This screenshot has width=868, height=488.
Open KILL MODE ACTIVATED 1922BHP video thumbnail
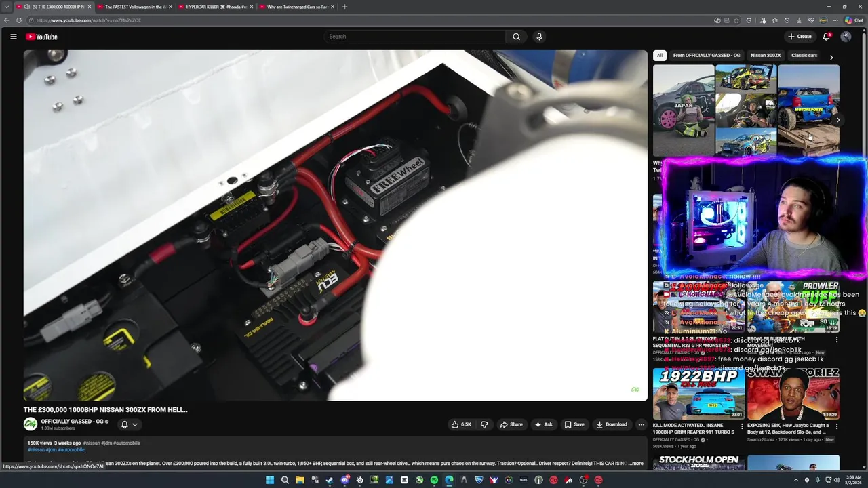[698, 394]
